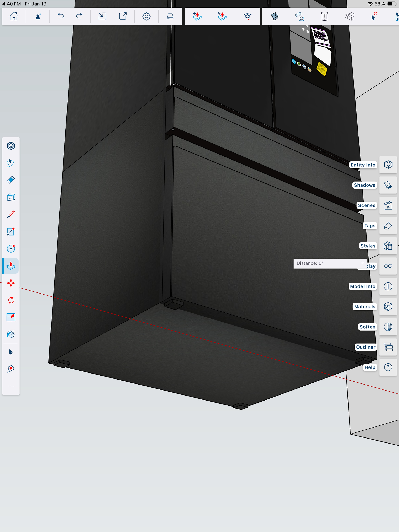Open app settings gear

(146, 16)
